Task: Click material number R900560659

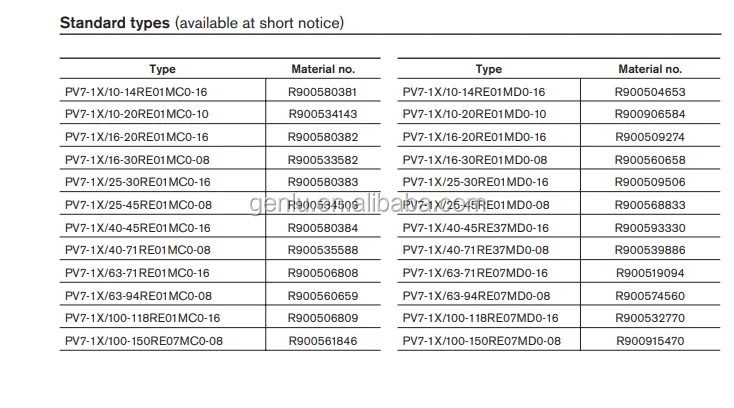Action: pyautogui.click(x=322, y=296)
